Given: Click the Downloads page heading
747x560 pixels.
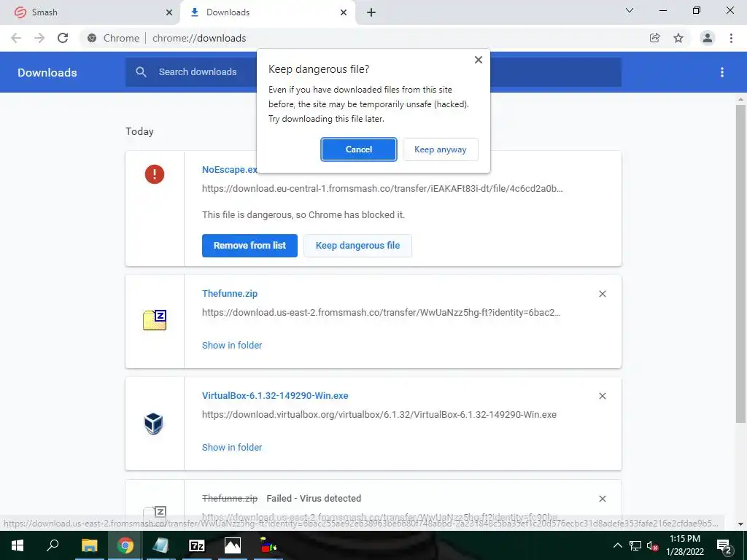Looking at the screenshot, I should (x=47, y=72).
